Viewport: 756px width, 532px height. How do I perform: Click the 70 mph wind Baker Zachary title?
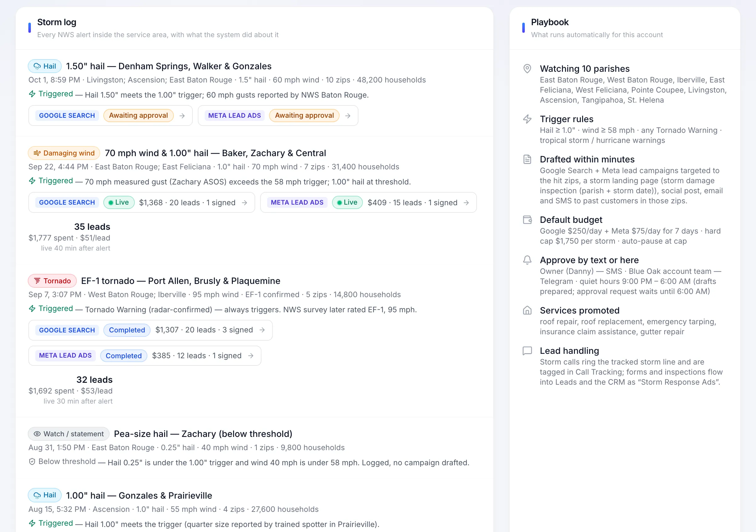click(x=215, y=153)
